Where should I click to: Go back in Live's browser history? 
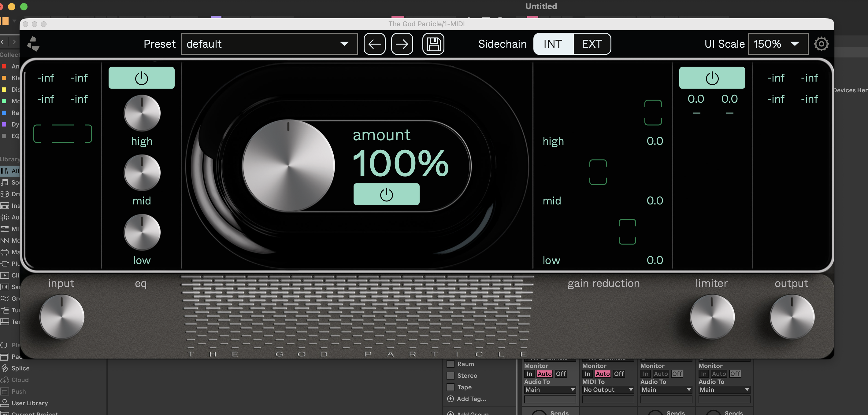[2, 42]
